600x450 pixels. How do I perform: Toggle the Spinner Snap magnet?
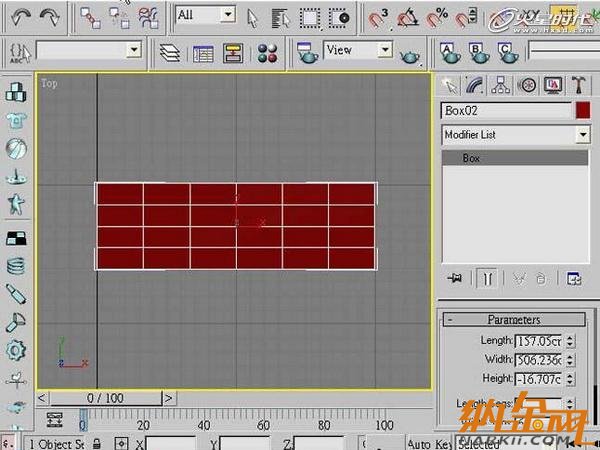click(x=466, y=18)
